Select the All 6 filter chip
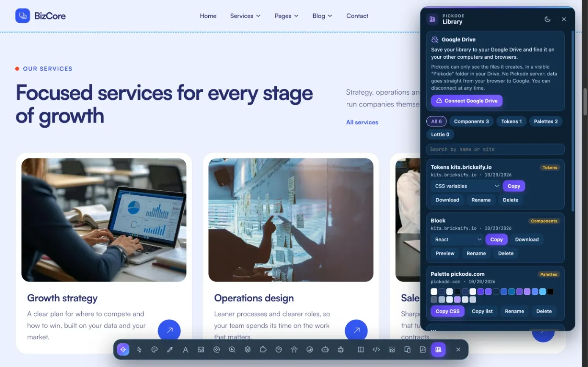Image resolution: width=588 pixels, height=367 pixels. point(436,121)
